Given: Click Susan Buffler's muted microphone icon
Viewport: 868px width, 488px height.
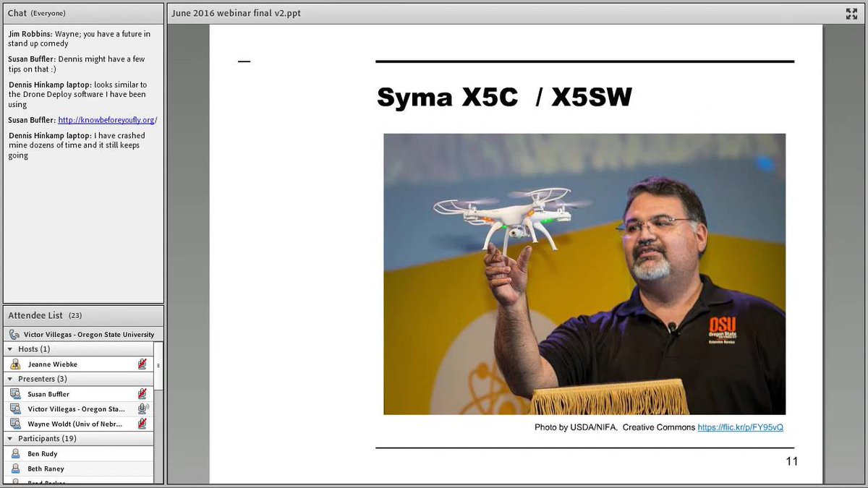Looking at the screenshot, I should [142, 394].
